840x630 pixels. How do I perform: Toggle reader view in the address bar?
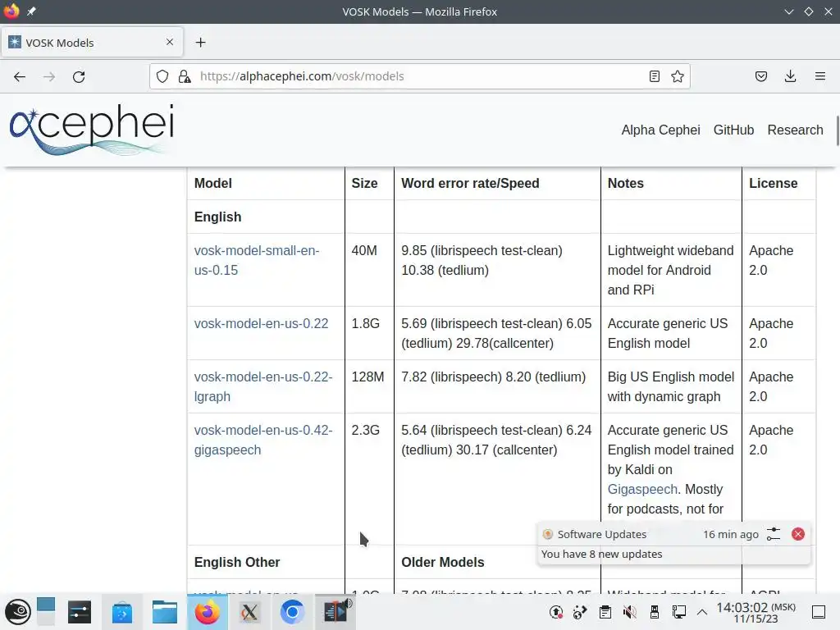[x=654, y=76]
